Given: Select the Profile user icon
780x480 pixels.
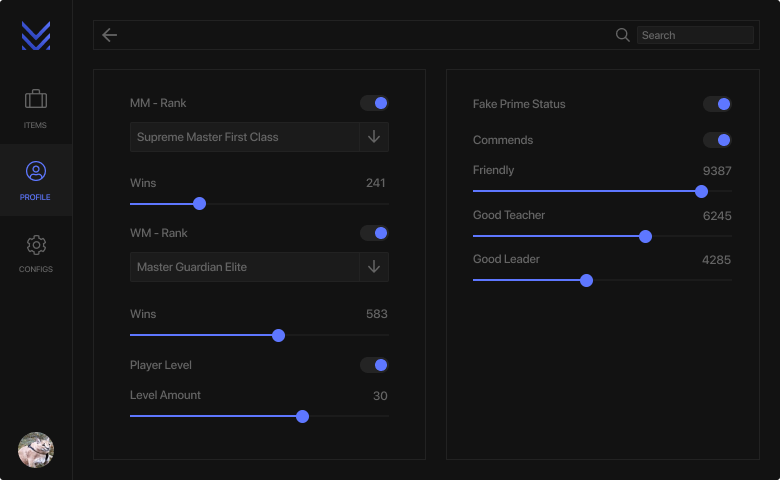Looking at the screenshot, I should (36, 172).
